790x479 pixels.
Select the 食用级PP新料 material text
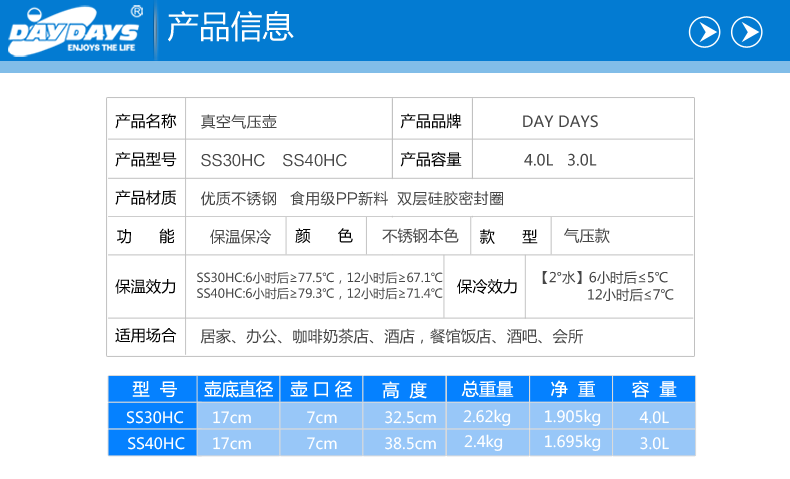pyautogui.click(x=339, y=198)
